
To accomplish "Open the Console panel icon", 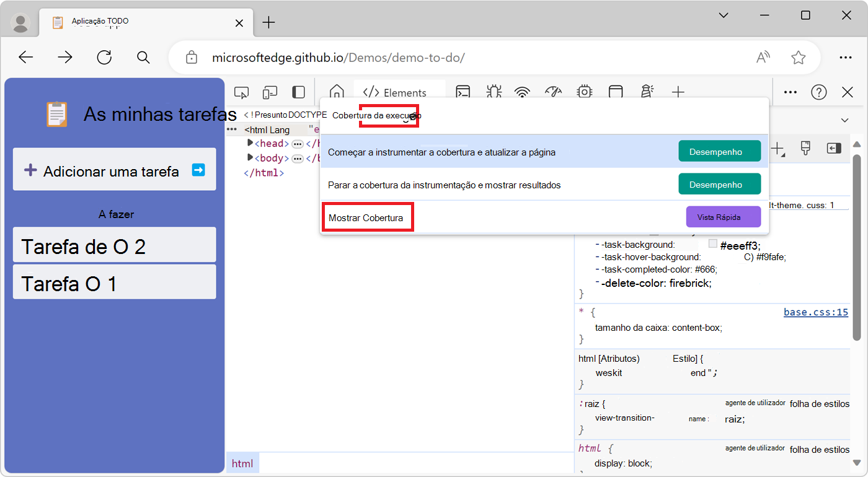I will point(463,92).
